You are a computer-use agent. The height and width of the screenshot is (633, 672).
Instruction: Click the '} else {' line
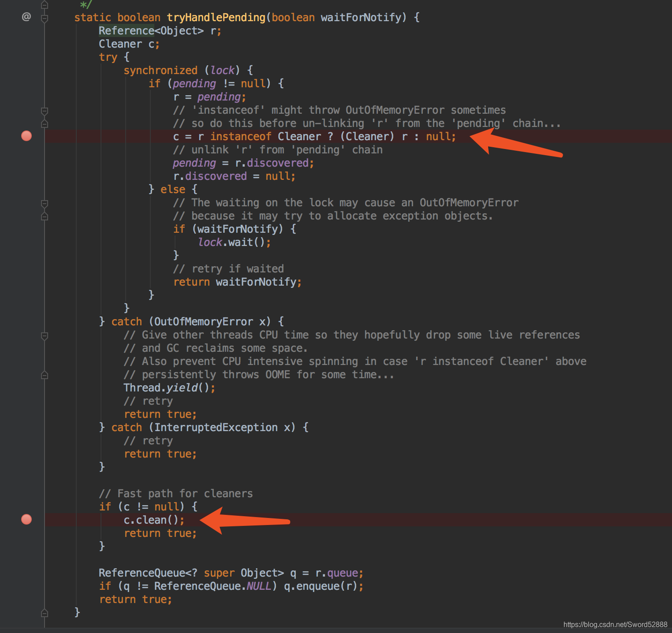173,189
